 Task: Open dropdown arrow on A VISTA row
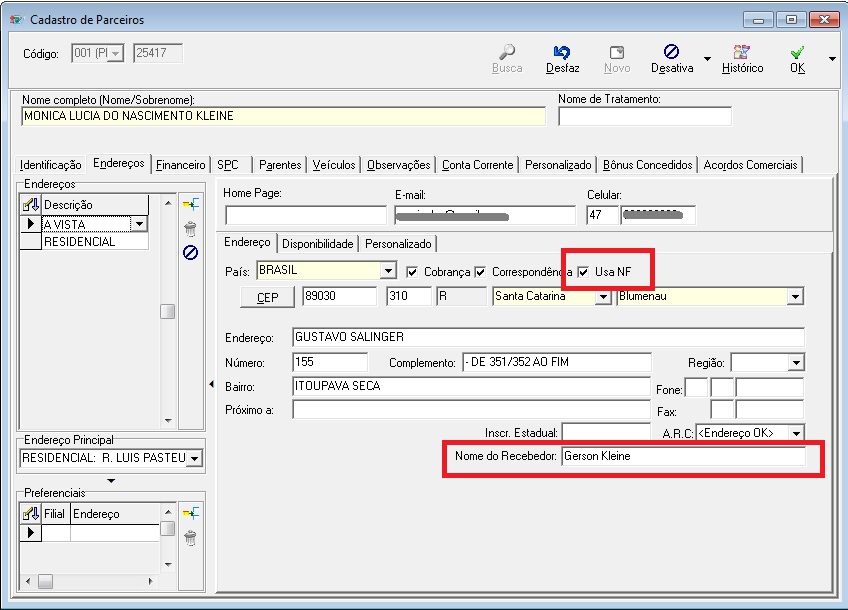click(139, 224)
